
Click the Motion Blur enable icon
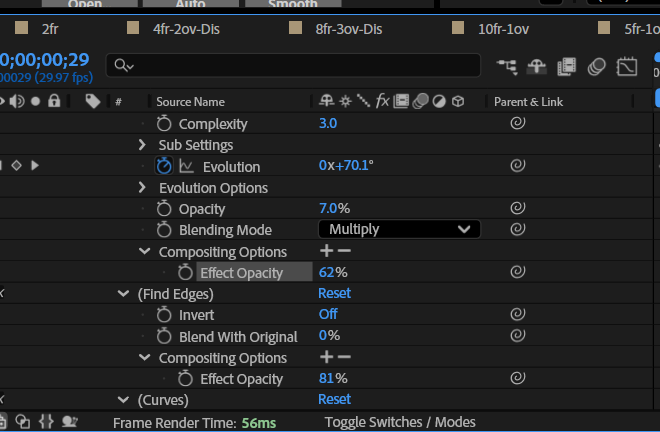click(x=597, y=66)
